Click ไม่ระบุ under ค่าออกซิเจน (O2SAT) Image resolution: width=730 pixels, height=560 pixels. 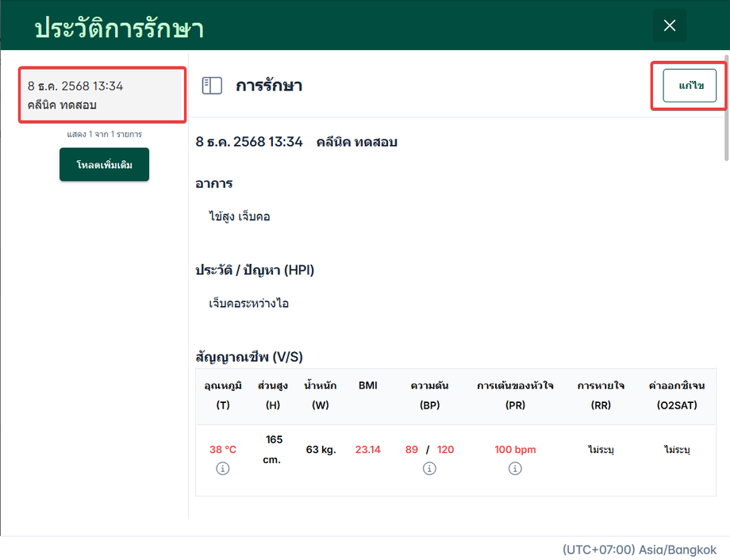677,450
